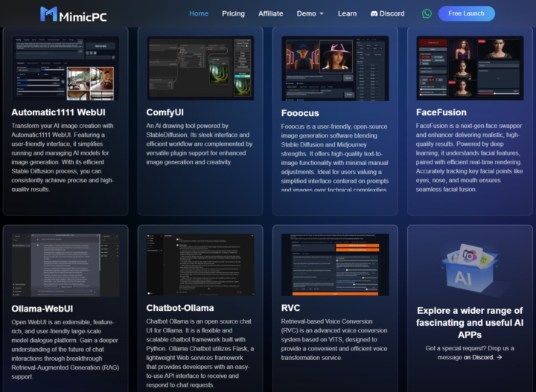Viewport: 536px width, 392px height.
Task: Open the ComfyUI screenshot thumbnail
Action: click(x=200, y=68)
